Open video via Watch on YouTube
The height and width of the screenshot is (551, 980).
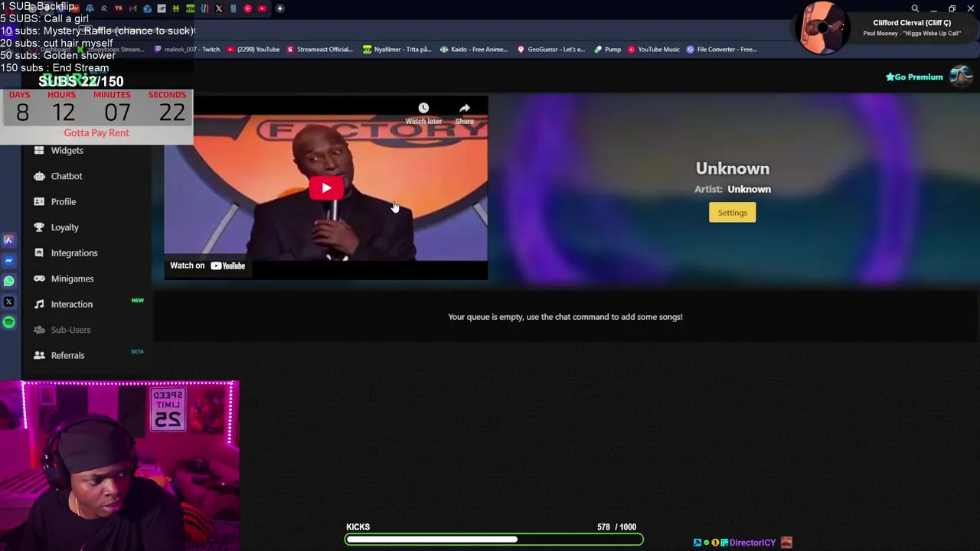(x=207, y=266)
